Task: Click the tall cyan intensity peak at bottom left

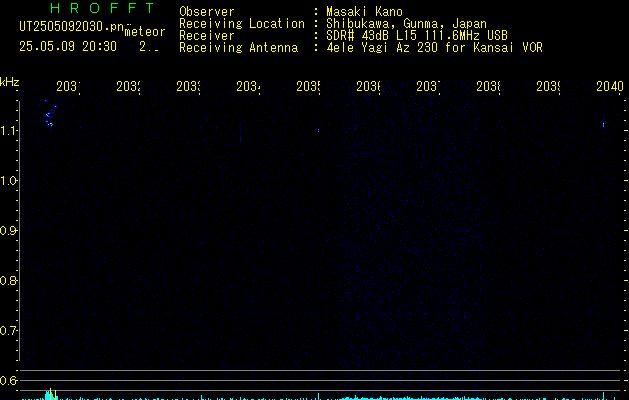Action: click(51, 394)
